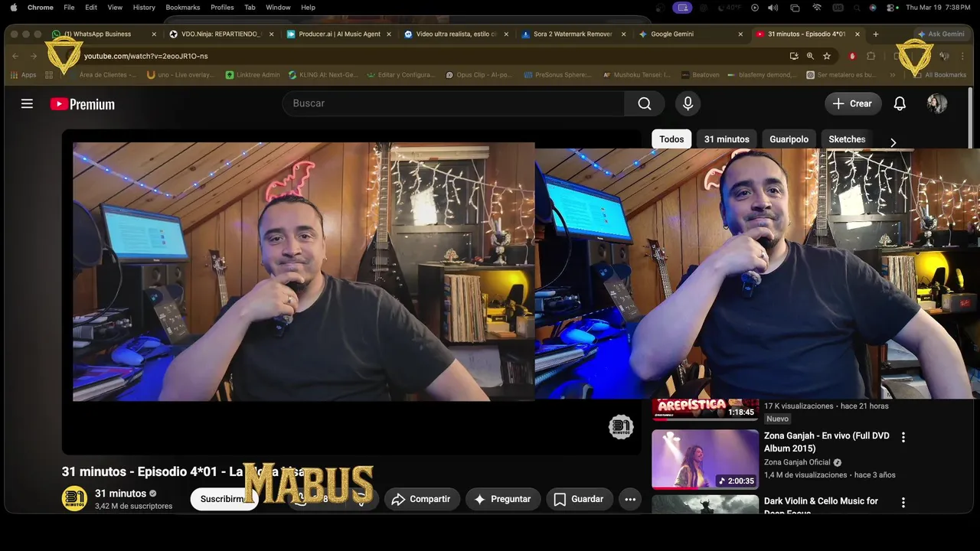Open the YouTube hamburger guide menu
This screenshot has width=980, height=551.
click(27, 103)
